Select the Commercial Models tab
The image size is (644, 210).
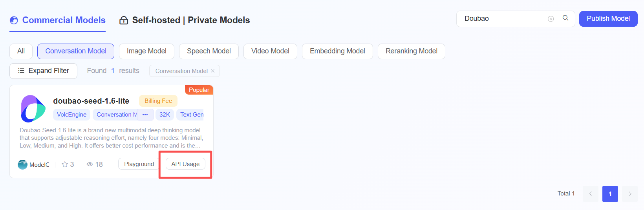click(x=58, y=20)
